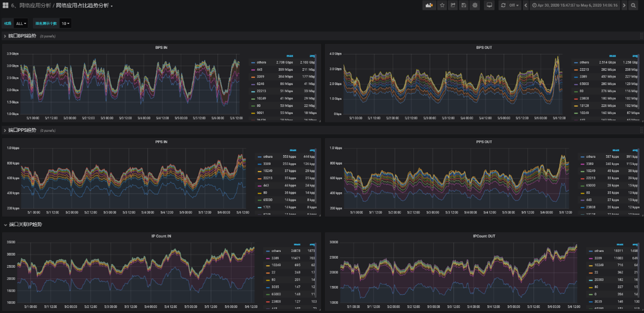Cycle view mode with monitor icon
The width and height of the screenshot is (644, 313).
[x=489, y=5]
